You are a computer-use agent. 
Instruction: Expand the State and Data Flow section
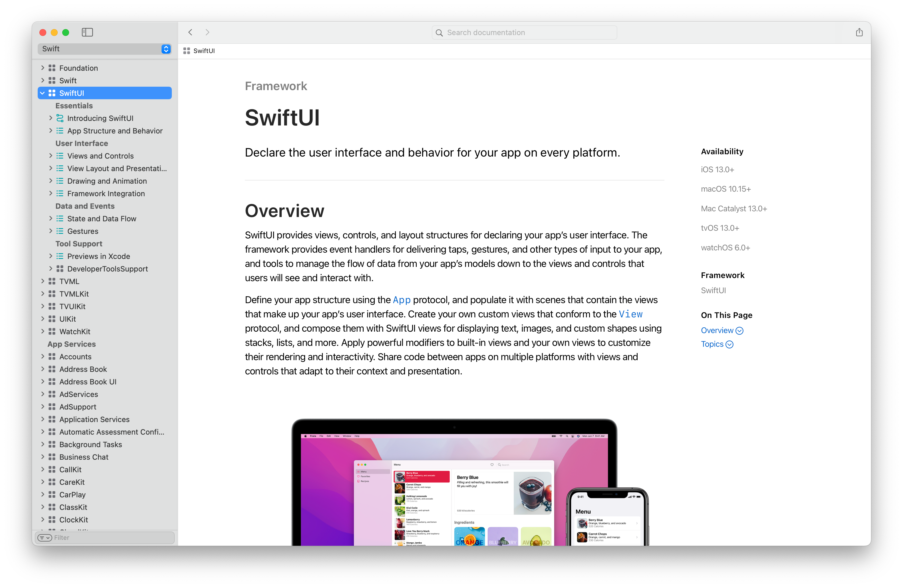pos(51,218)
